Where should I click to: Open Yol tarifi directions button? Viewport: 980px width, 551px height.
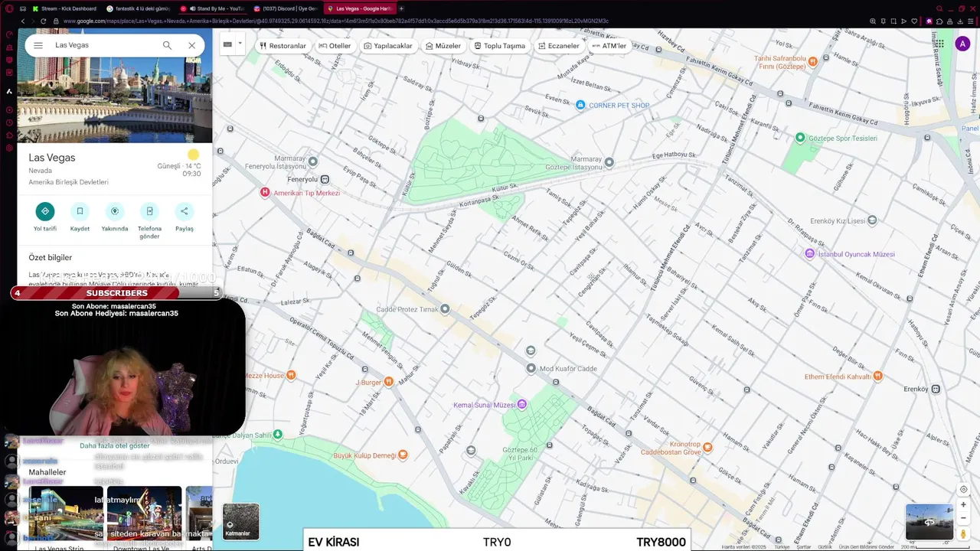pos(45,211)
